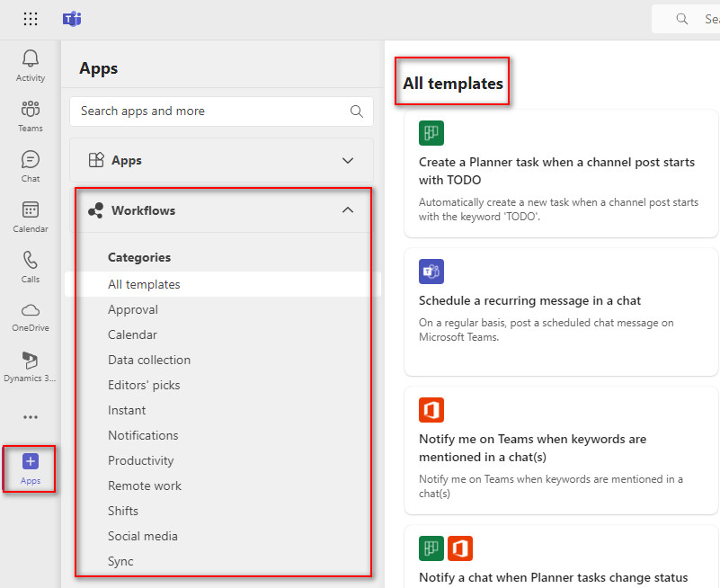Click the Apps panel title

click(x=98, y=68)
